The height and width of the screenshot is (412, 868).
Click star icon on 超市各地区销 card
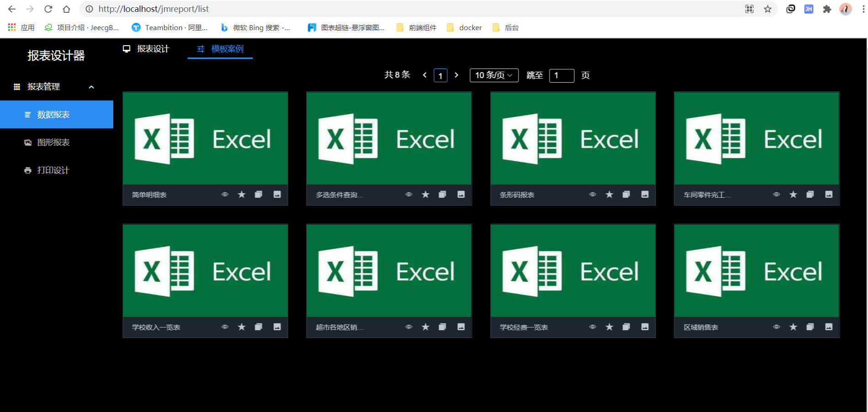click(x=426, y=327)
